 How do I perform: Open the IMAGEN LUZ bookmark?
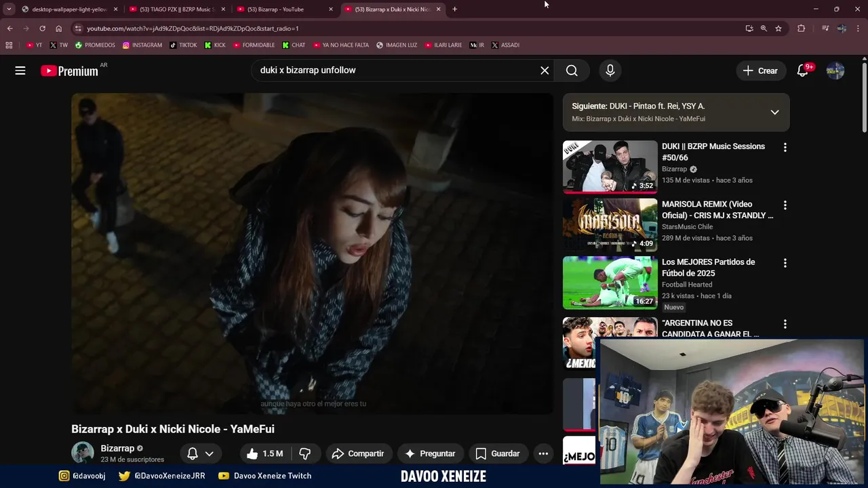[397, 45]
